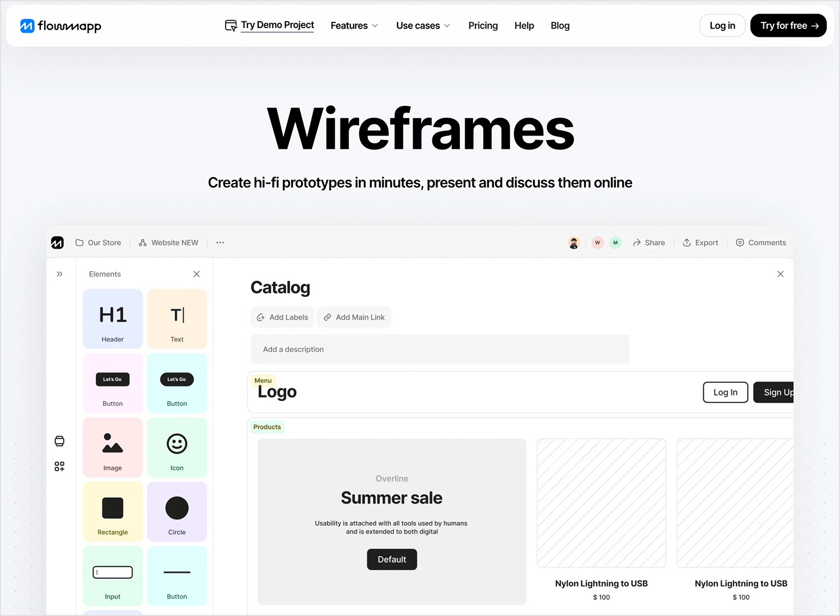Viewport: 840px width, 616px height.
Task: Open the Pricing page
Action: (483, 26)
